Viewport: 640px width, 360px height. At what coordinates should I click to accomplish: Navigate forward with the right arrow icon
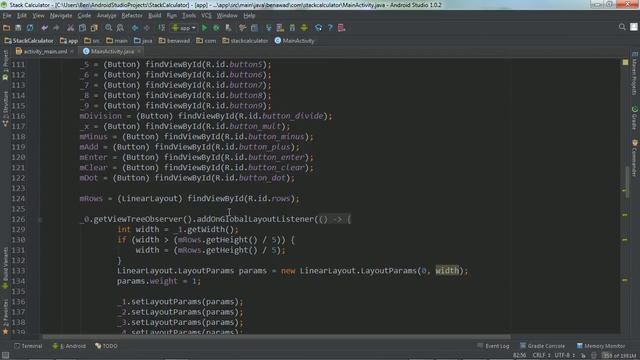click(x=146, y=28)
